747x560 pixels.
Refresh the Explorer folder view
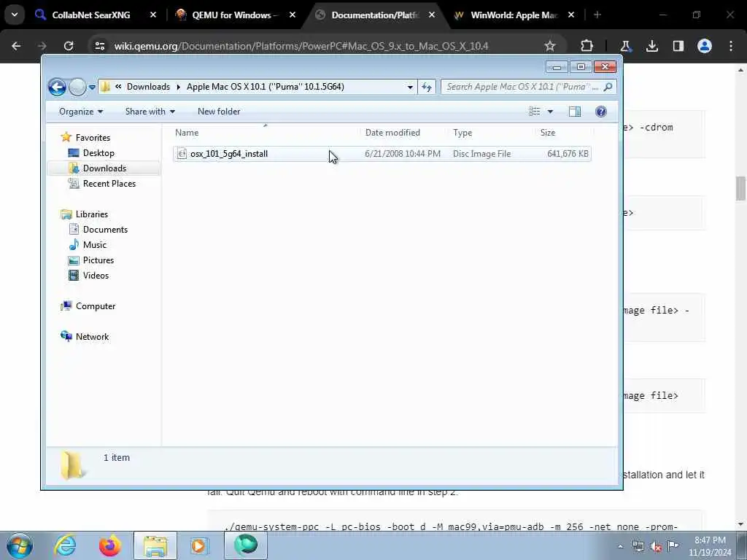coord(426,87)
